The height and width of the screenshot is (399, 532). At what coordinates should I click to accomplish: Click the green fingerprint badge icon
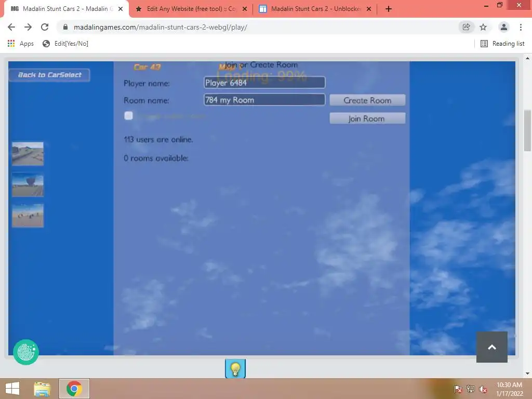coord(26,352)
